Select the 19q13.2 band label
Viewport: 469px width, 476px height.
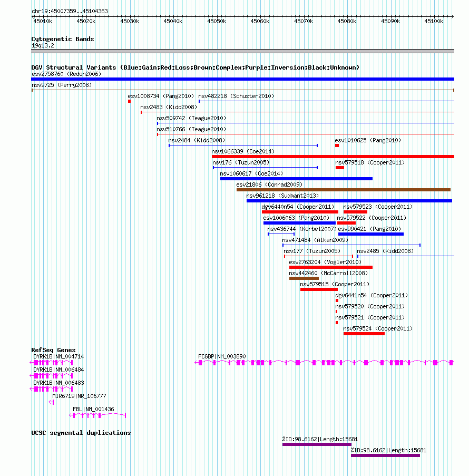[x=43, y=45]
